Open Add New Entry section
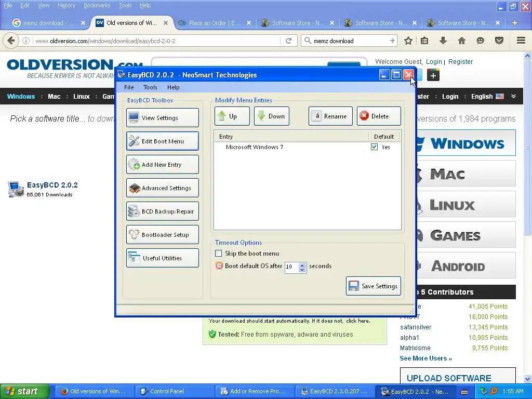 point(163,165)
